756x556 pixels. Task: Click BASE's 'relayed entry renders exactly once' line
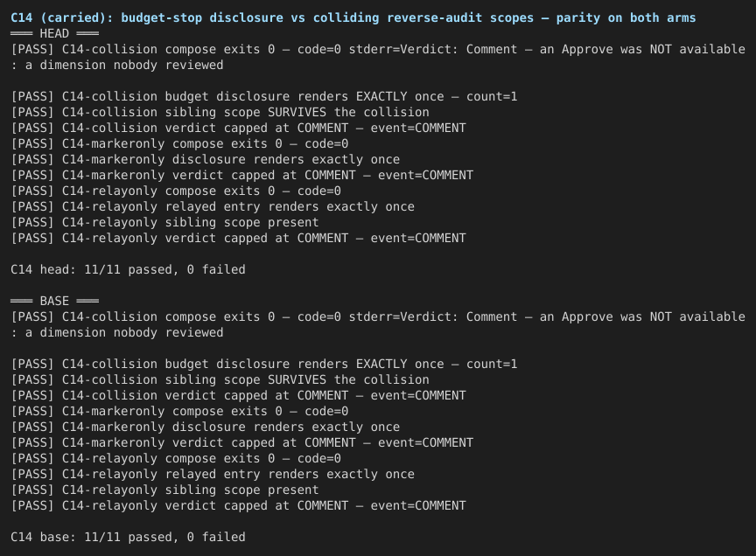click(x=213, y=474)
